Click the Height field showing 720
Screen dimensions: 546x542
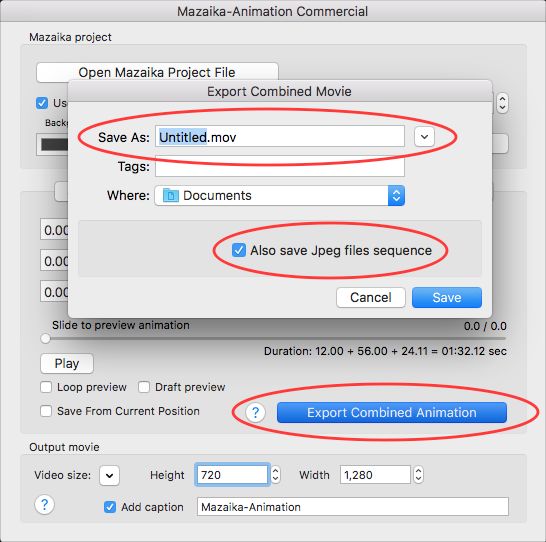pos(232,475)
